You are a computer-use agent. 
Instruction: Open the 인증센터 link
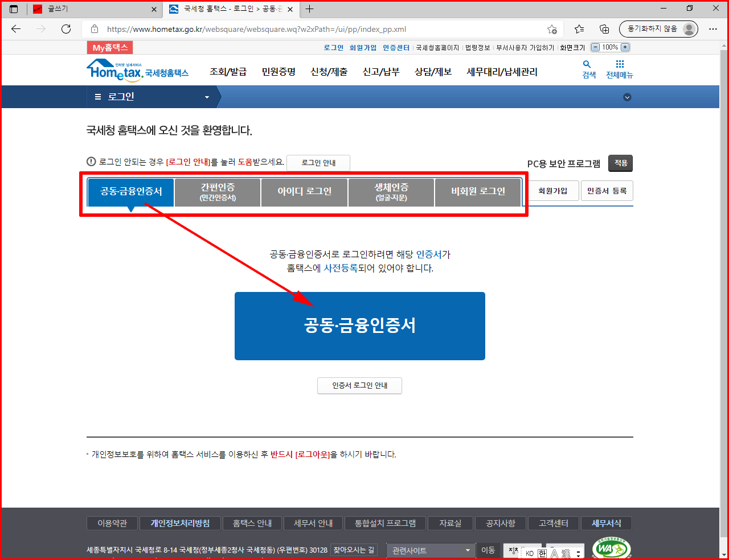396,48
